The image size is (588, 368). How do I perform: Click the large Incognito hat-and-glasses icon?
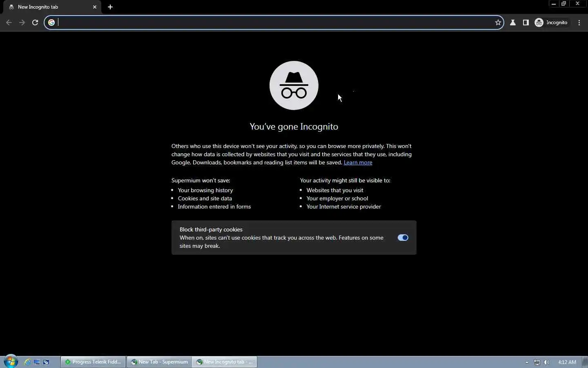pyautogui.click(x=294, y=85)
